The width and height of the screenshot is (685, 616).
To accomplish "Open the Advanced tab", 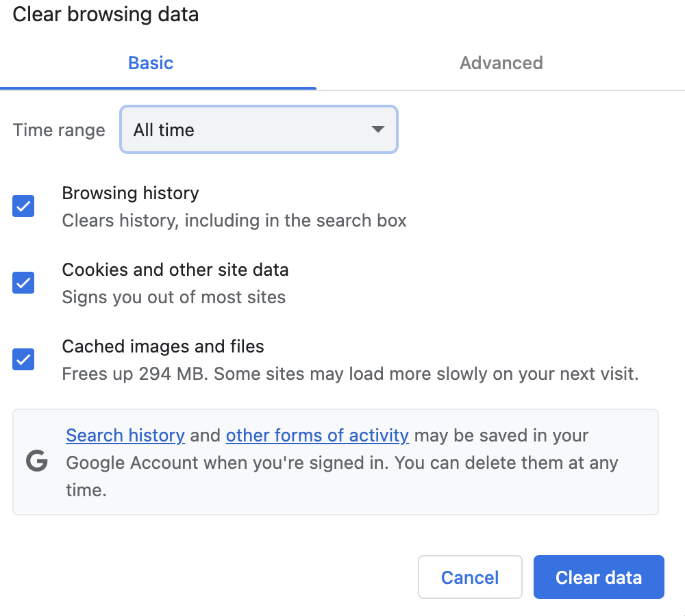I will click(x=501, y=63).
